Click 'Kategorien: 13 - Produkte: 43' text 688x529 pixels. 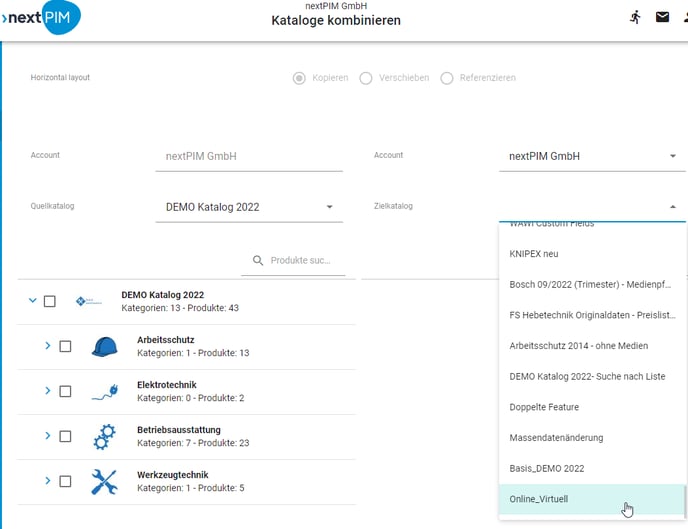point(180,308)
